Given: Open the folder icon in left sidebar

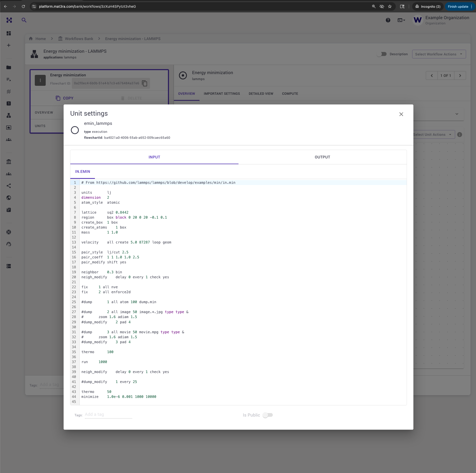Looking at the screenshot, I should tap(9, 67).
